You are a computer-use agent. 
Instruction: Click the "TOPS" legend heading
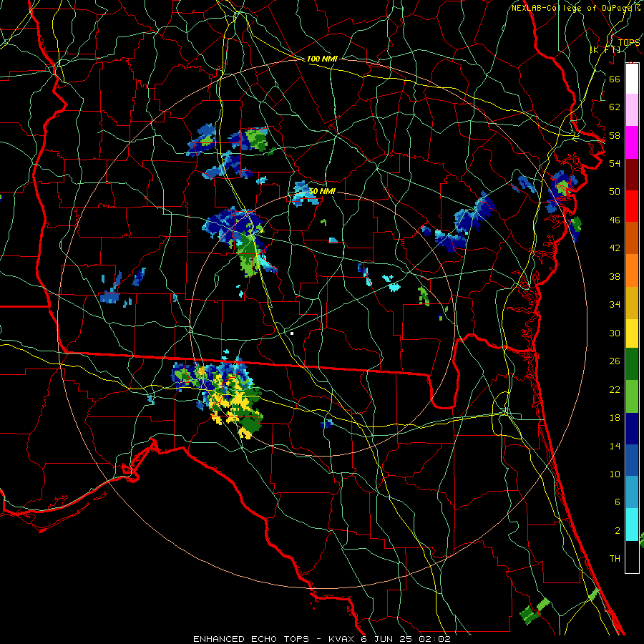[629, 42]
